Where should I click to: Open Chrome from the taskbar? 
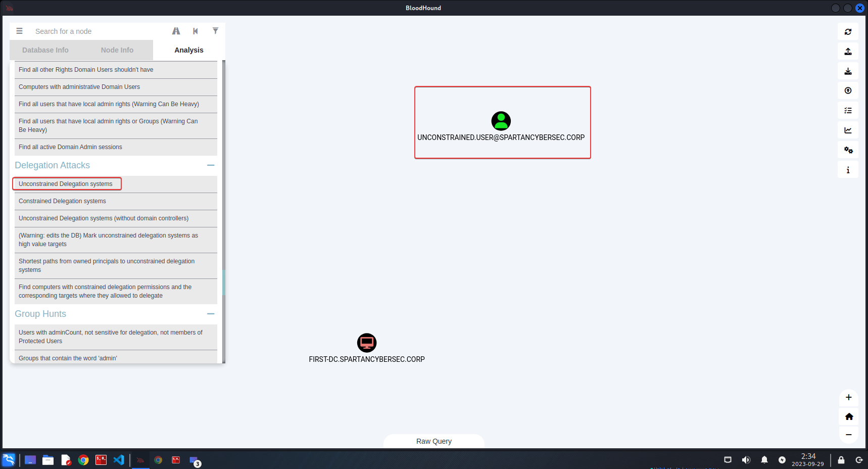coord(84,460)
